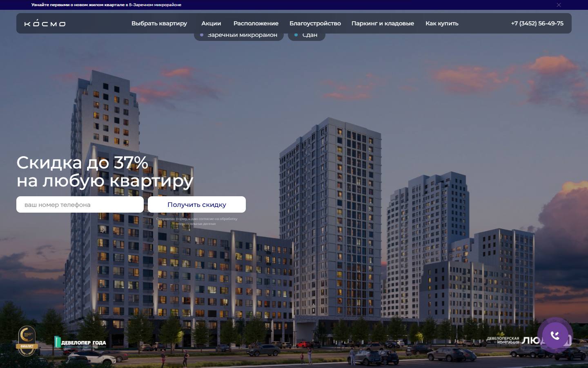Click the Заречный микрорайон tag
Image resolution: width=588 pixels, height=368 pixels.
point(238,36)
